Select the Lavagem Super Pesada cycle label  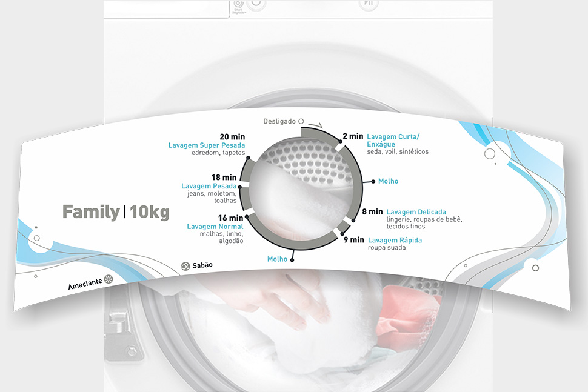click(206, 145)
